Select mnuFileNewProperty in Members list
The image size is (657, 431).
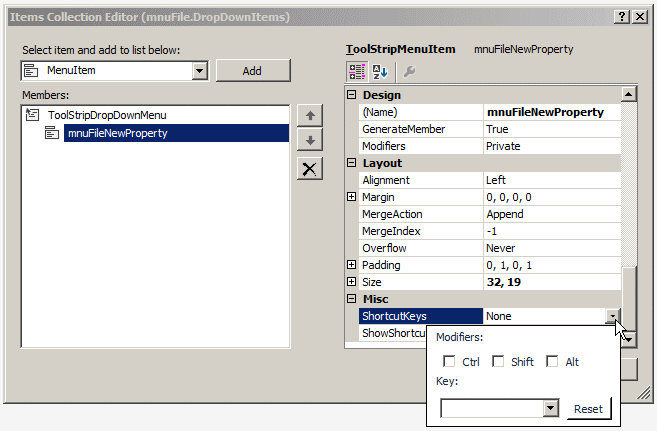pyautogui.click(x=176, y=133)
